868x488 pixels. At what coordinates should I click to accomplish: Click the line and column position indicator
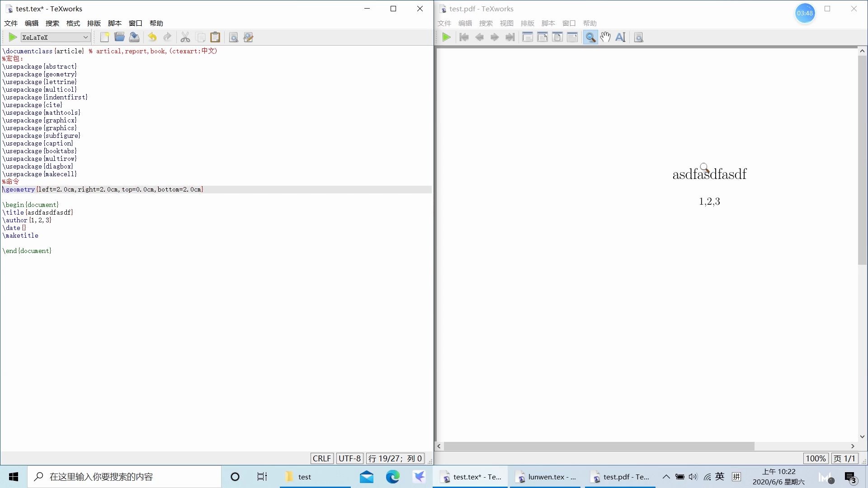pyautogui.click(x=395, y=458)
